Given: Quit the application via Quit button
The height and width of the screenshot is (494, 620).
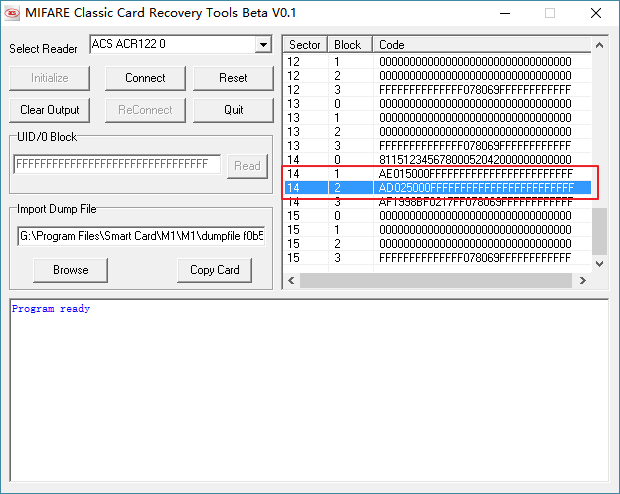Looking at the screenshot, I should tap(233, 110).
